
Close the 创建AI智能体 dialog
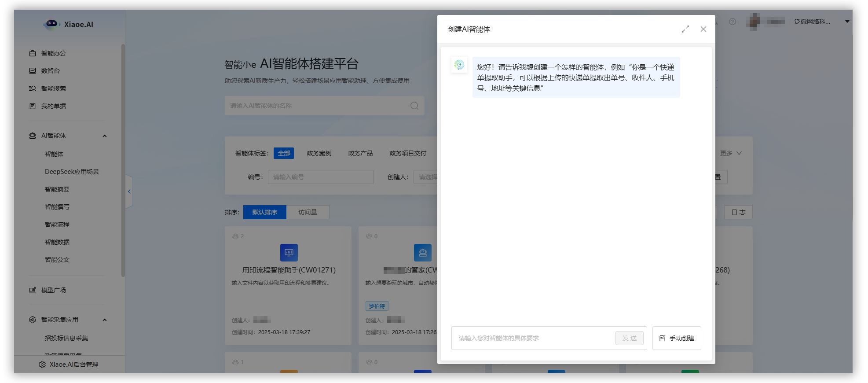point(703,29)
